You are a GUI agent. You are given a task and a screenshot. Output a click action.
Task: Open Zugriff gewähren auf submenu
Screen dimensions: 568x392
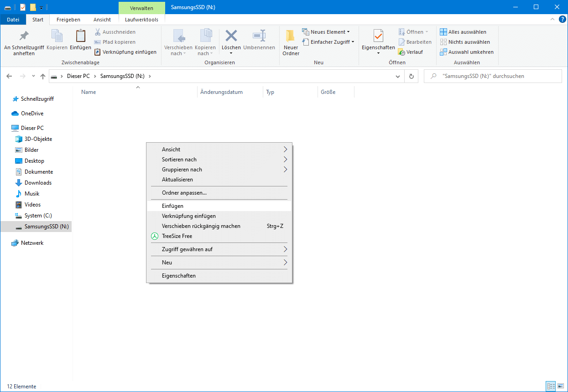click(x=219, y=249)
